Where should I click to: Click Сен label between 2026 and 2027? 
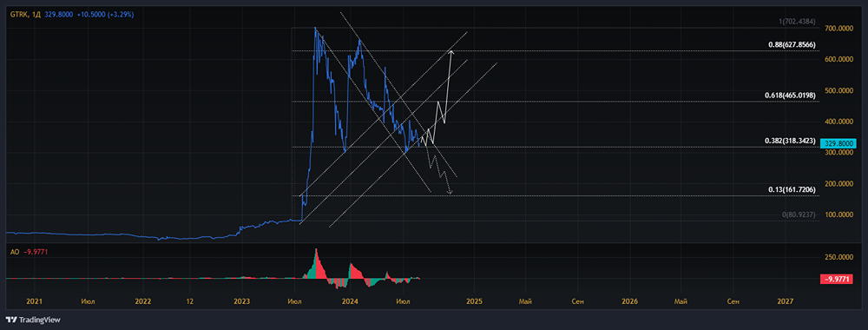pyautogui.click(x=733, y=301)
